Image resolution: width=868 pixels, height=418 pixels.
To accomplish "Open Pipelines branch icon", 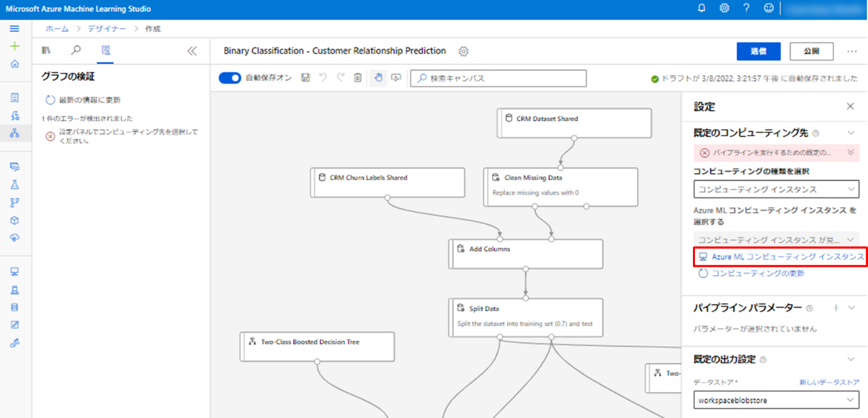I will click(x=15, y=202).
